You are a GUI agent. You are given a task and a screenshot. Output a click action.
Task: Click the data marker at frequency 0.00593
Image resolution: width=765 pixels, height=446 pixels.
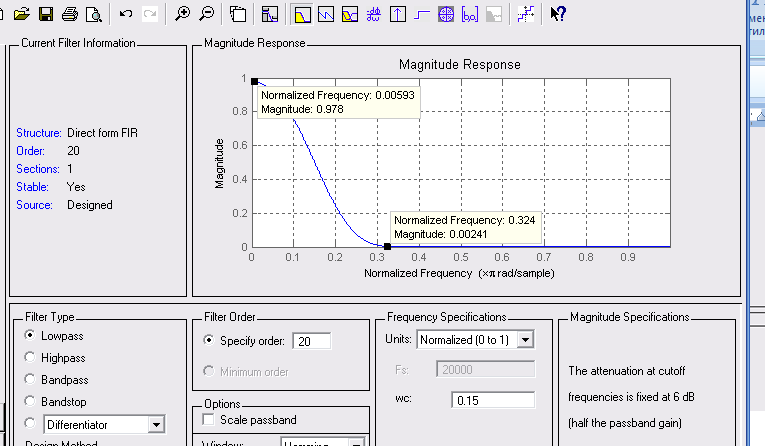pyautogui.click(x=255, y=81)
